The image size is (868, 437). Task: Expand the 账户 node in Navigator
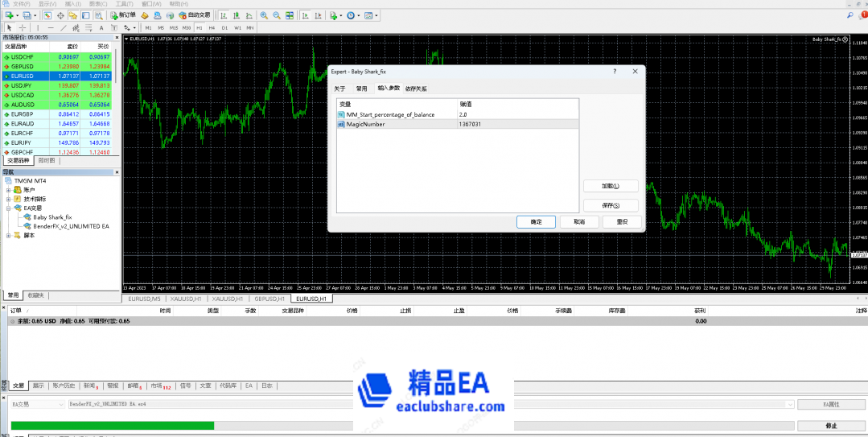(8, 190)
